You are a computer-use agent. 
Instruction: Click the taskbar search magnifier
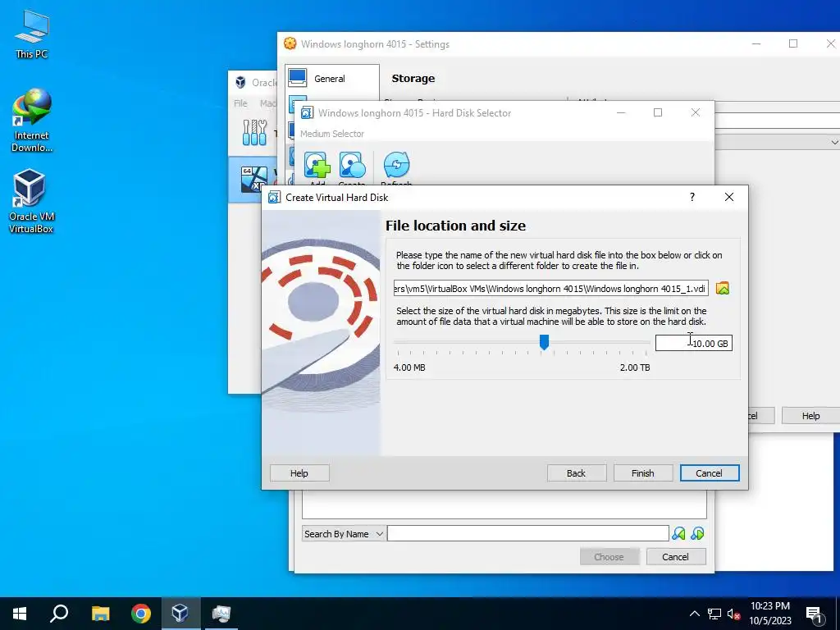tap(59, 614)
